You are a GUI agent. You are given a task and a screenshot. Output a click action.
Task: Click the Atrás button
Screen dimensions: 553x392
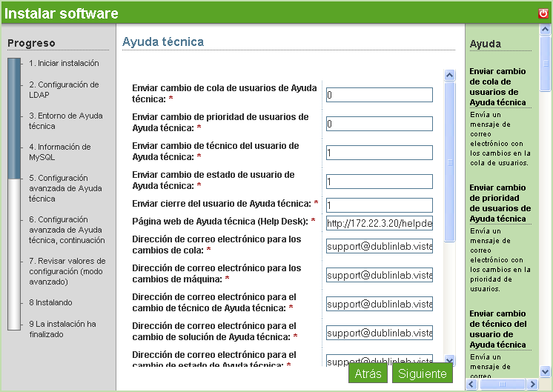[x=368, y=373]
